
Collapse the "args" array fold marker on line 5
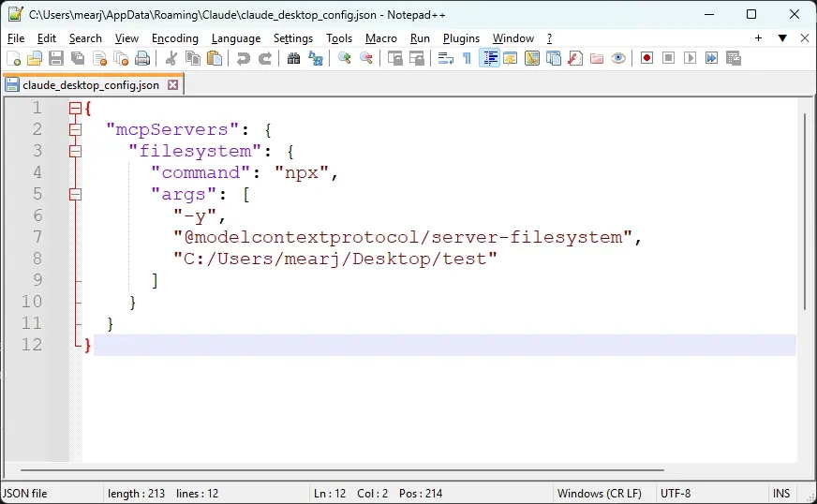point(76,194)
